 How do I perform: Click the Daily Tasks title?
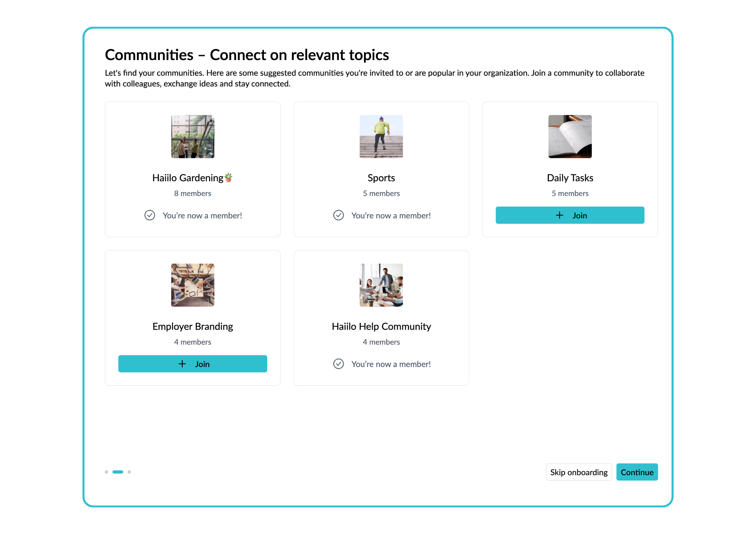pos(570,178)
